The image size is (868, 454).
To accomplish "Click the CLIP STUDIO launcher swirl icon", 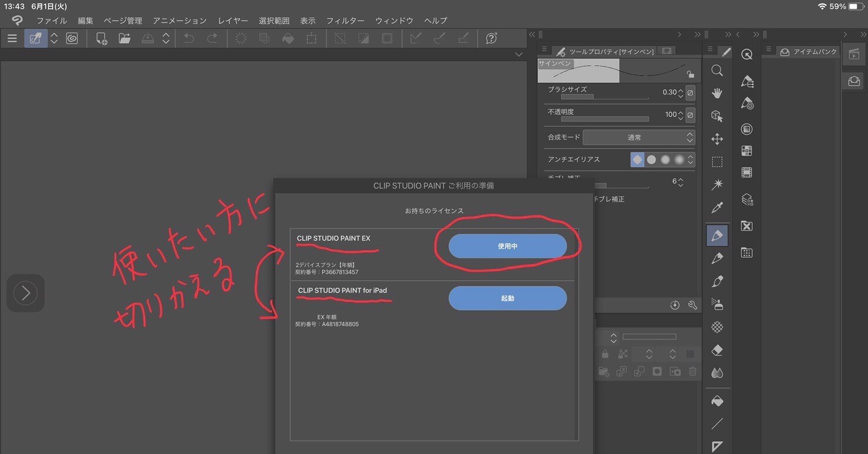I will click(x=72, y=39).
